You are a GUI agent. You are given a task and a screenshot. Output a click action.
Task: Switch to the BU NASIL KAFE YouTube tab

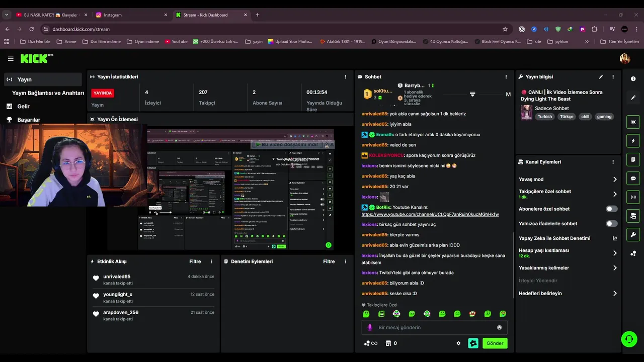(x=50, y=15)
